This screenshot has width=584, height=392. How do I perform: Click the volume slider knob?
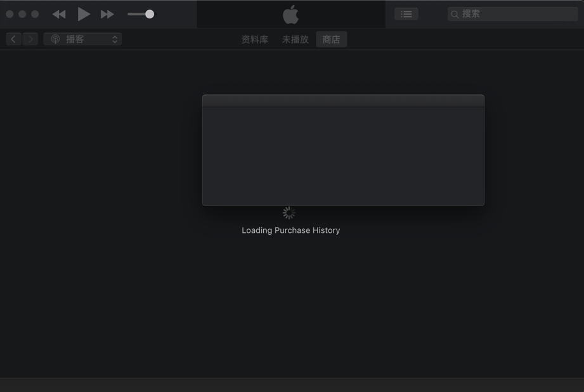(x=150, y=14)
